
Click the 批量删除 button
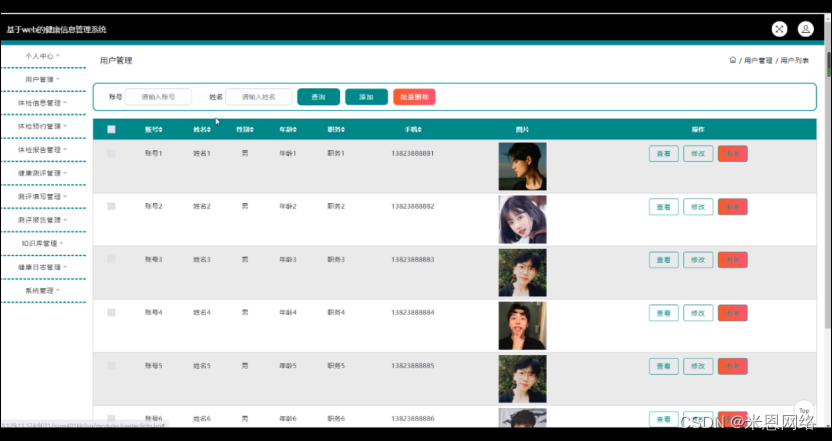[x=414, y=97]
